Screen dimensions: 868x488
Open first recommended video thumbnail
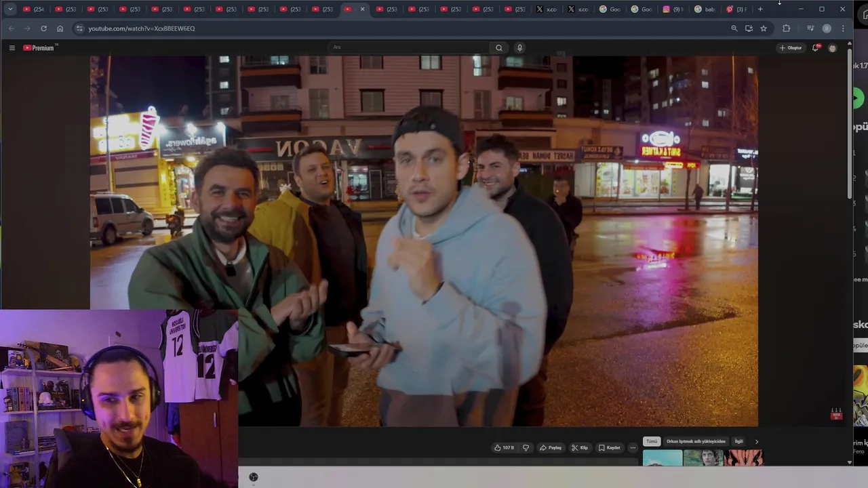pos(663,458)
